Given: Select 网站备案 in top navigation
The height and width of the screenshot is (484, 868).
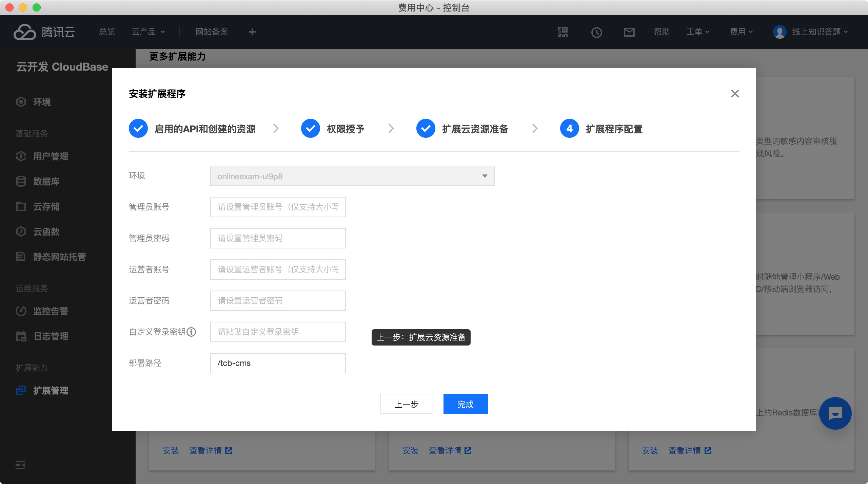Looking at the screenshot, I should pos(212,32).
